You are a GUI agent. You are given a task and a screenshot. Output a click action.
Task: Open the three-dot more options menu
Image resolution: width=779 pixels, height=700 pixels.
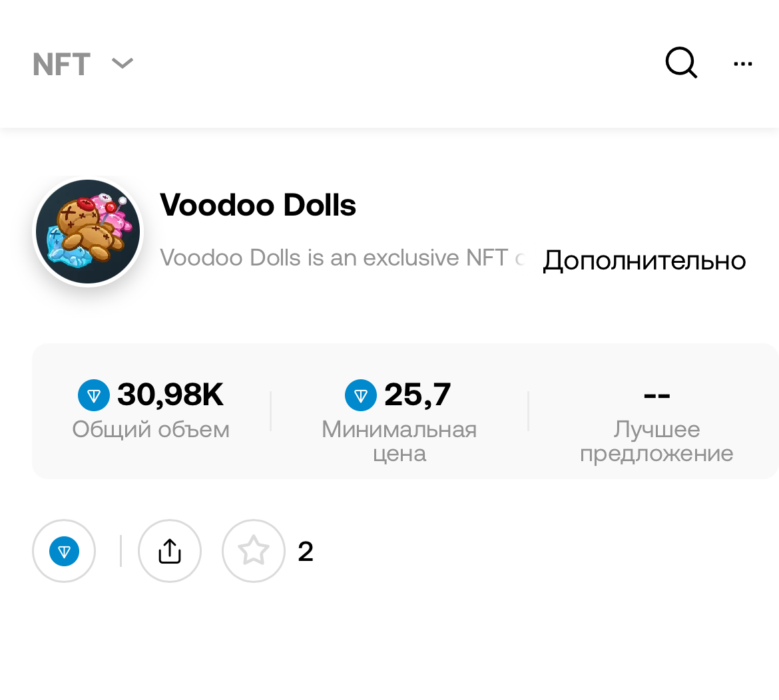[742, 64]
